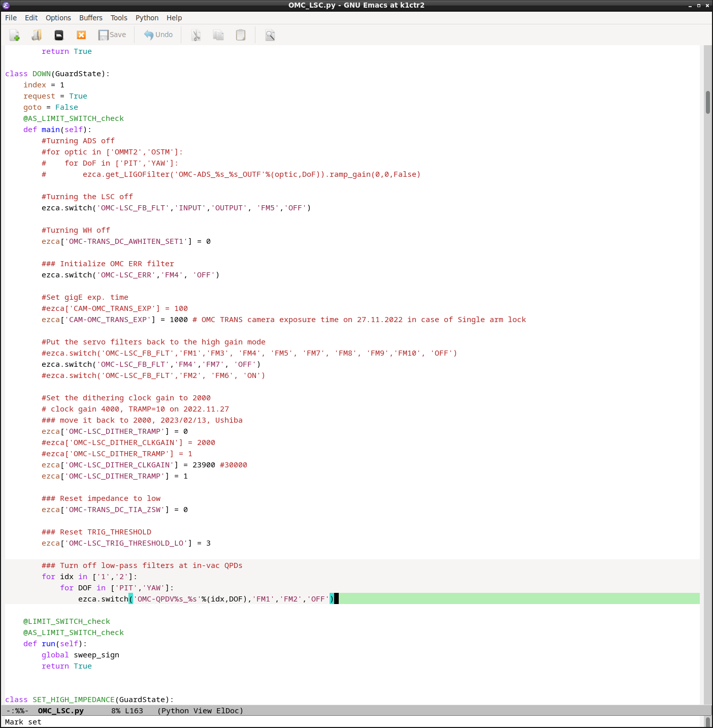The height and width of the screenshot is (728, 713).
Task: Click 'for DOF in' loop line
Action: click(x=117, y=588)
